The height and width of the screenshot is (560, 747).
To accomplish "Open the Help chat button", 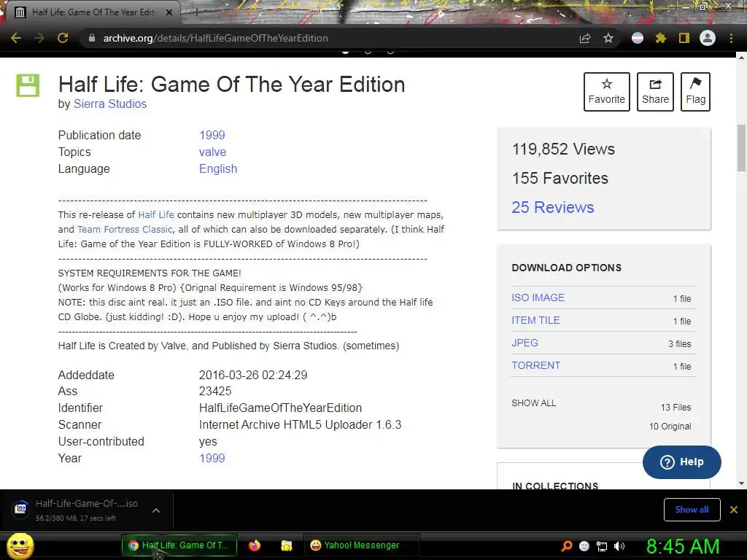I will click(682, 462).
